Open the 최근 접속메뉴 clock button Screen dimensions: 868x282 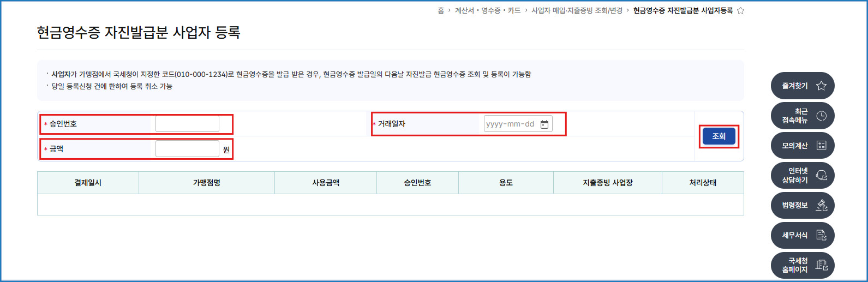coord(803,116)
